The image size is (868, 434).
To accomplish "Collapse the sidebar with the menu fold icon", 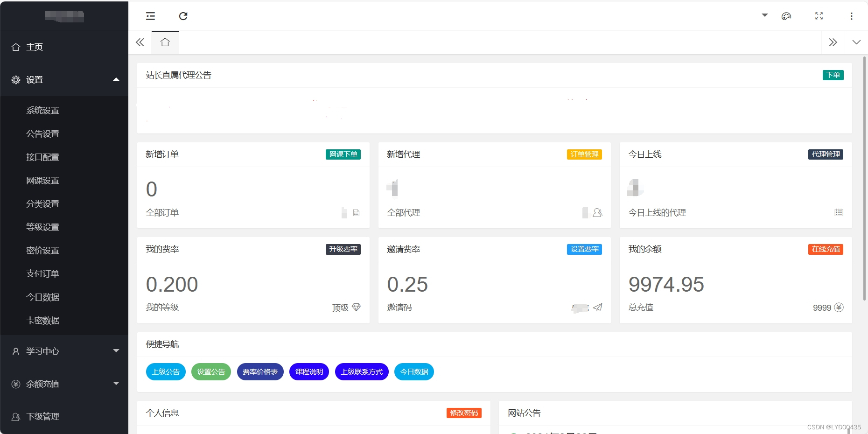I will (150, 16).
